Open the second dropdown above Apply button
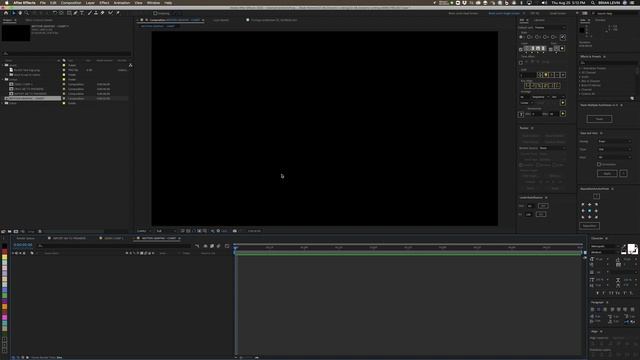The image size is (640, 360). point(614,149)
